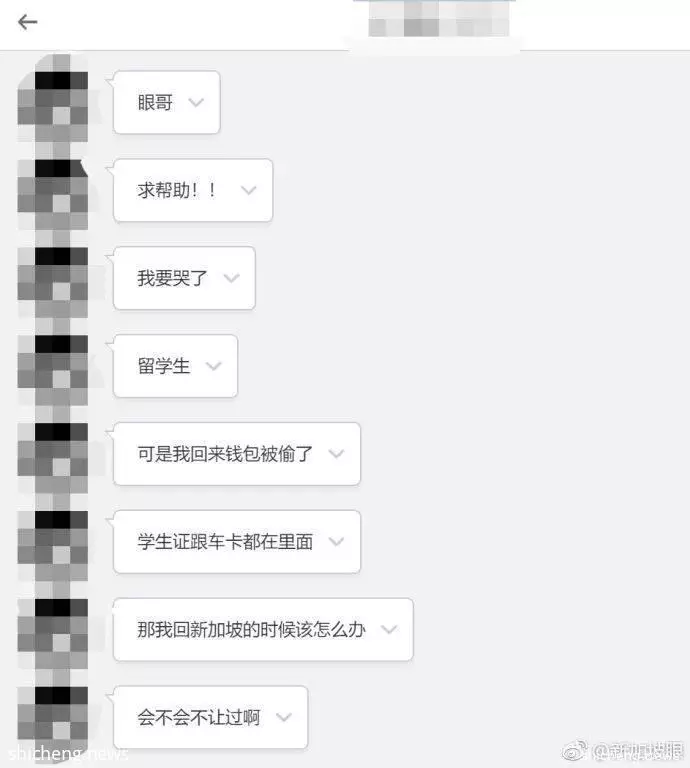The image size is (690, 768).
Task: Go back using the arrow icon
Action: tap(27, 22)
